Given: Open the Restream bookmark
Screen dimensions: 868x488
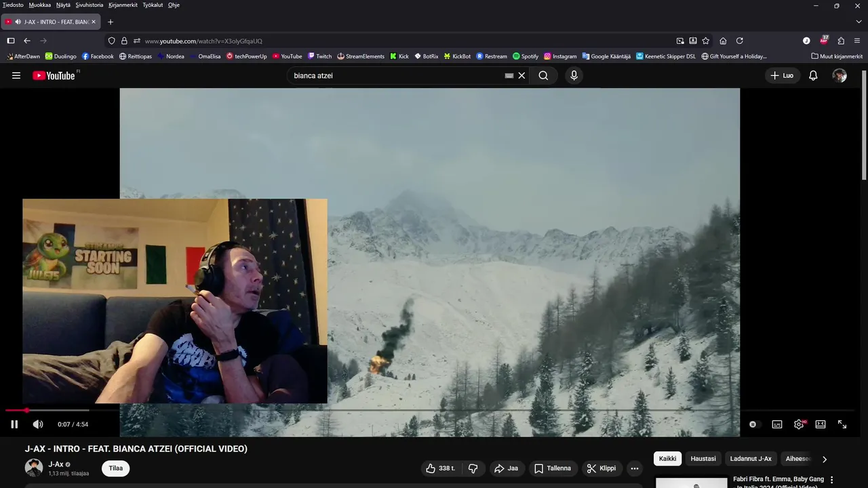Looking at the screenshot, I should pyautogui.click(x=492, y=56).
